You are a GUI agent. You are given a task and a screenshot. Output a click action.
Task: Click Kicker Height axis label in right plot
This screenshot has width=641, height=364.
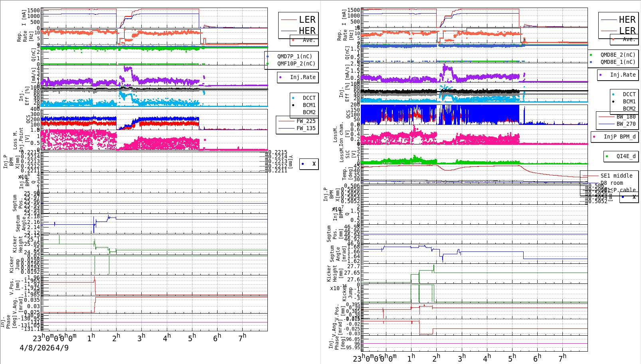coord(335,273)
